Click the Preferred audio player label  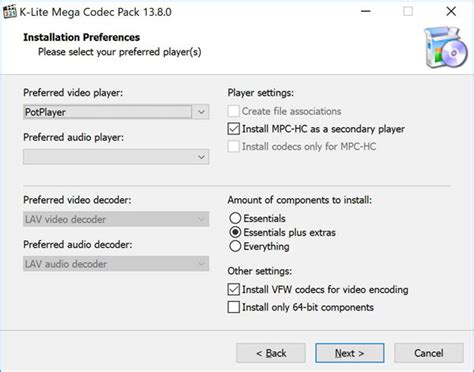(73, 137)
